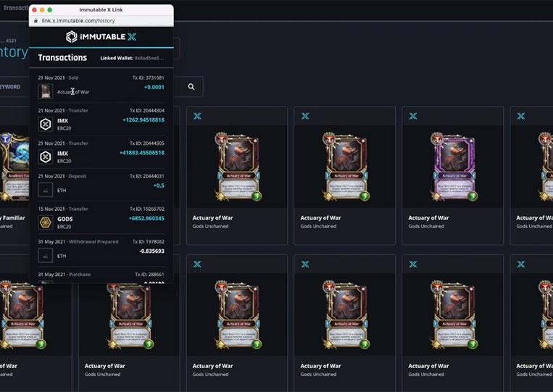Select the amount '+6852.960345'
The image size is (553, 392).
[146, 218]
